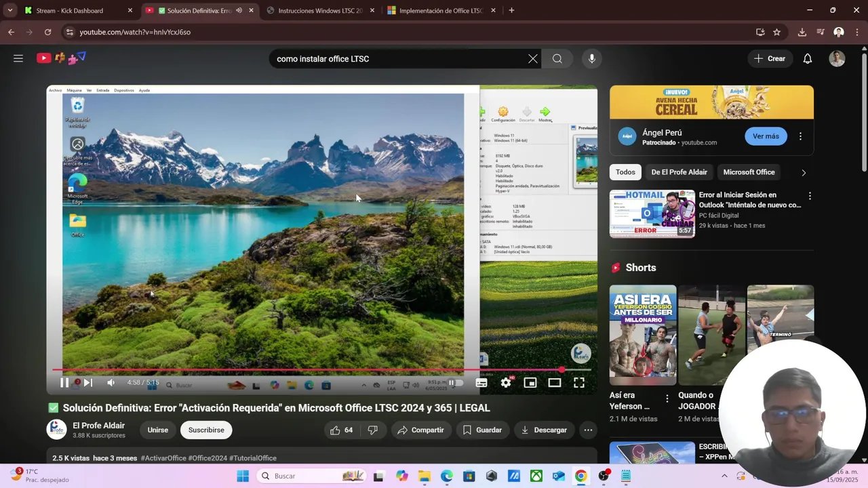The height and width of the screenshot is (488, 868).
Task: Toggle subtitles in video player
Action: [481, 383]
